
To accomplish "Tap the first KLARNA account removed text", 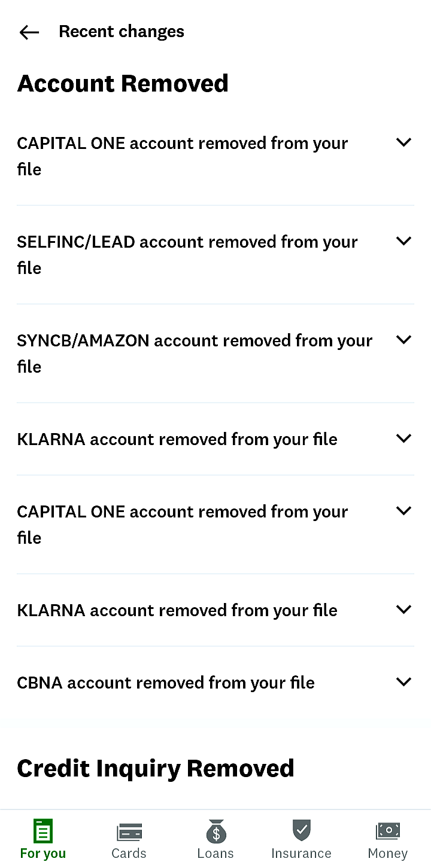I will [x=177, y=439].
